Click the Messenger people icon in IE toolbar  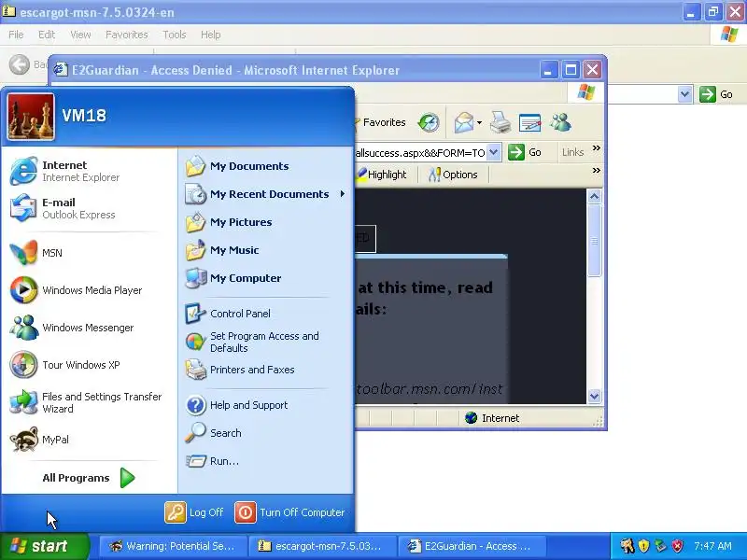coord(561,123)
